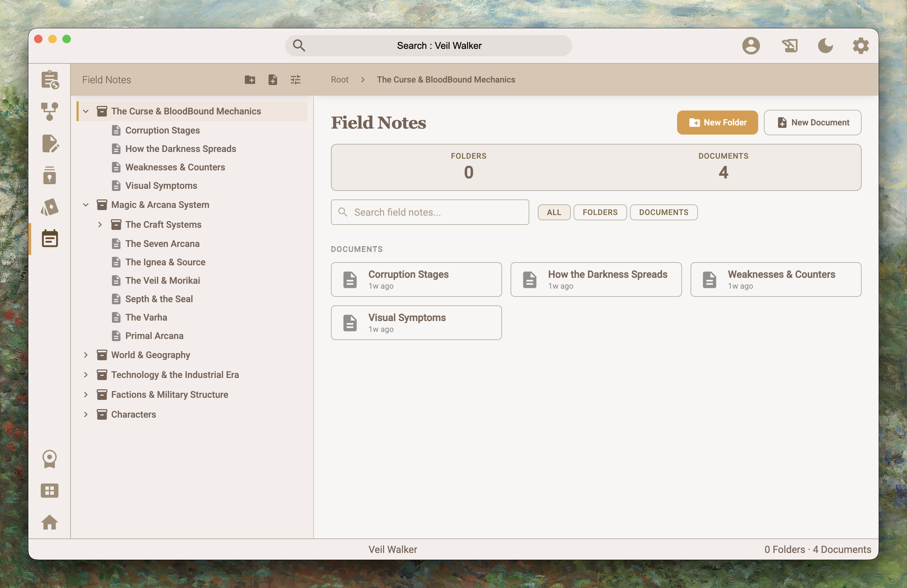Collapse The Curse & BloodBound Mechanics folder
907x588 pixels.
pyautogui.click(x=85, y=111)
